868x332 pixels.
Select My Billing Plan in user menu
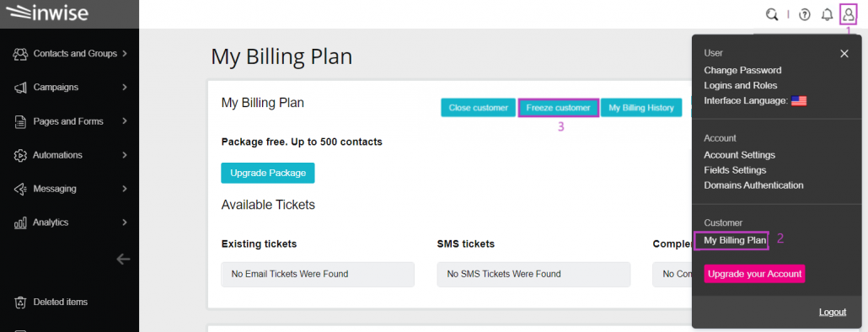[735, 241]
